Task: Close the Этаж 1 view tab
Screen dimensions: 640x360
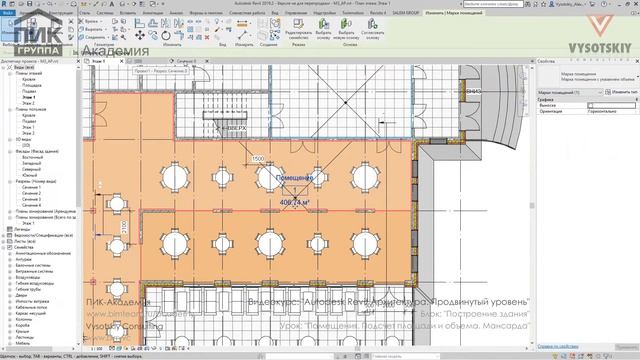Action: pos(121,61)
